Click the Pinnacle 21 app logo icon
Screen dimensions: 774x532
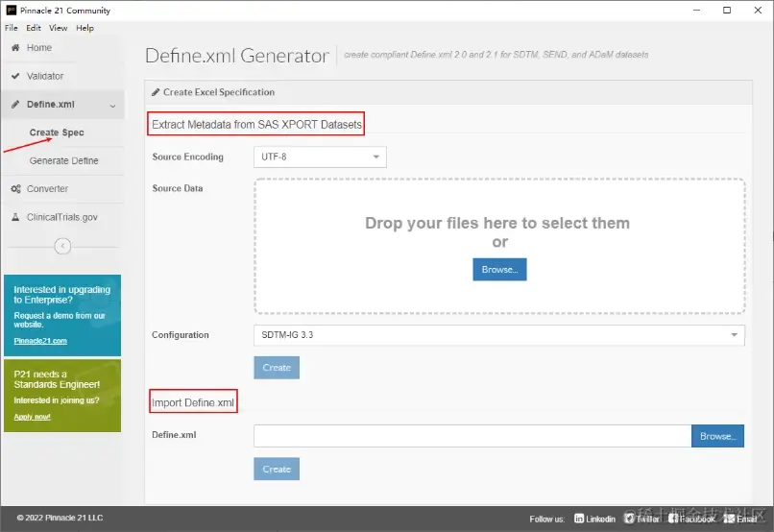[x=11, y=10]
